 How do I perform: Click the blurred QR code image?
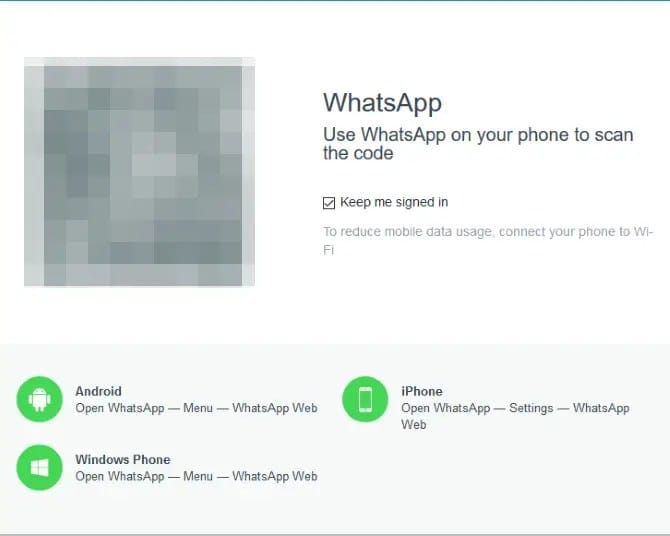tap(139, 172)
